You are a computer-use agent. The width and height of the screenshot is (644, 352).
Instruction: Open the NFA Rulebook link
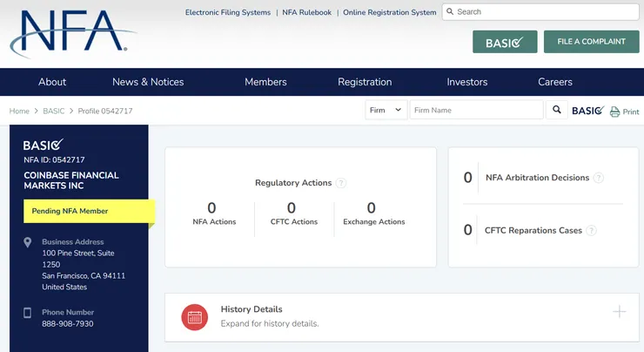[306, 13]
